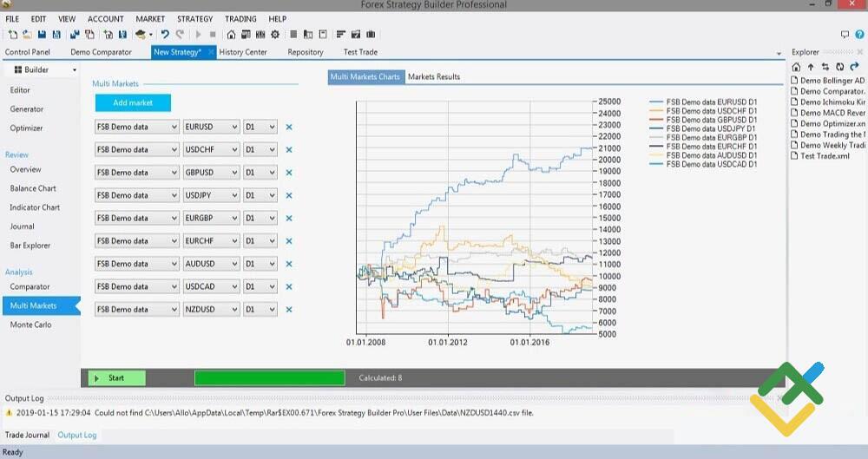This screenshot has width=868, height=459.
Task: Close the Explorer panel
Action: (860, 52)
